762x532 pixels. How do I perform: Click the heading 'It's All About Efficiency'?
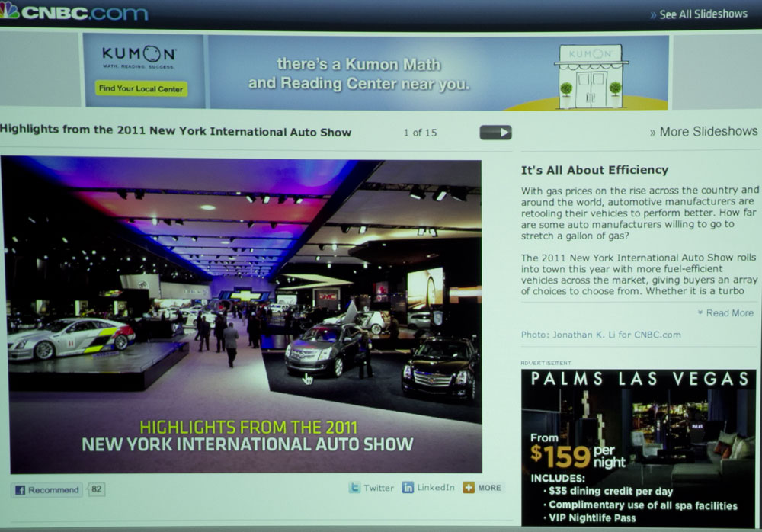click(x=595, y=170)
